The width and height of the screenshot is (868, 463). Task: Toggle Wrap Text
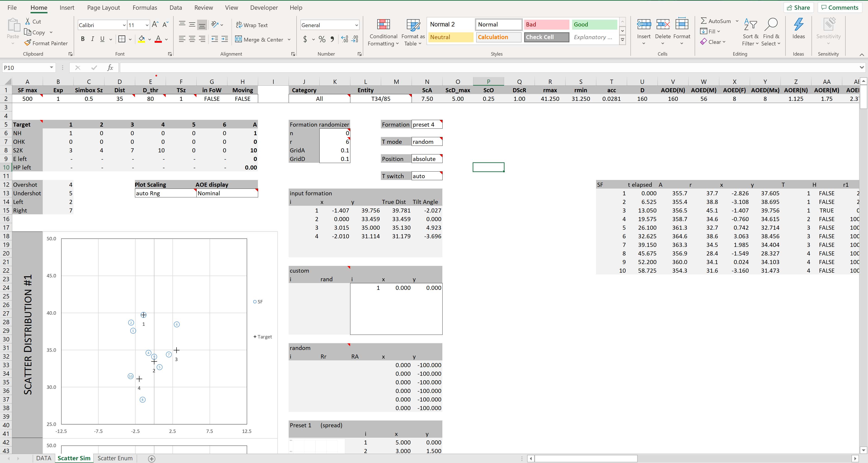(251, 25)
